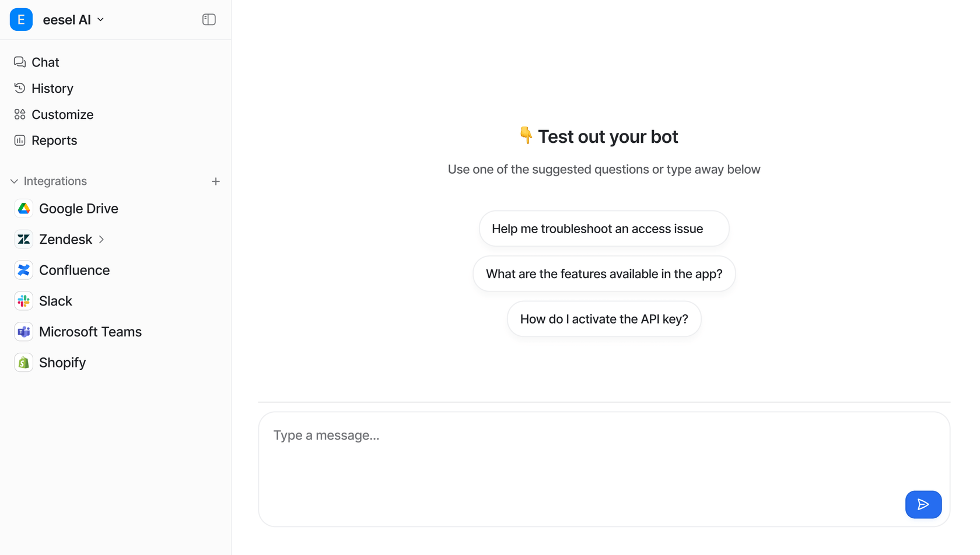Go to History in the sidebar
The image size is (980, 555).
pos(52,89)
